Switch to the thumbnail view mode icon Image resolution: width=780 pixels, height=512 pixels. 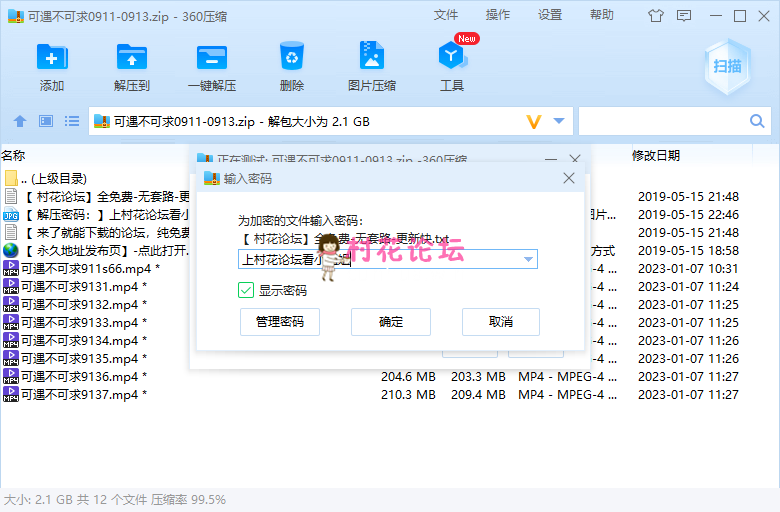coord(46,121)
